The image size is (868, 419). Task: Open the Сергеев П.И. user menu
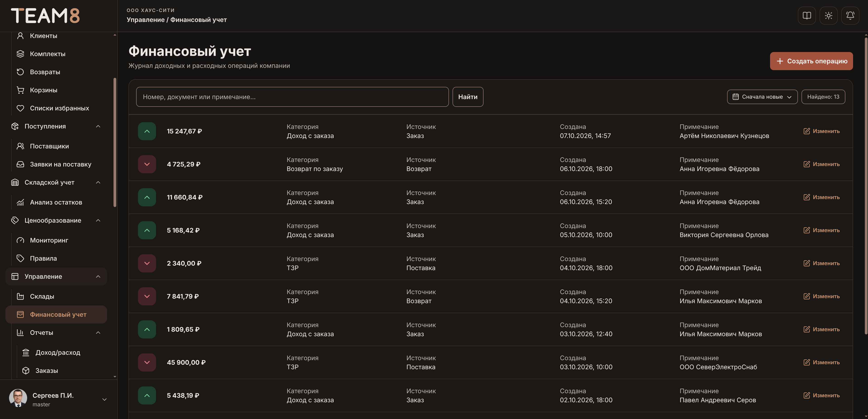click(58, 400)
